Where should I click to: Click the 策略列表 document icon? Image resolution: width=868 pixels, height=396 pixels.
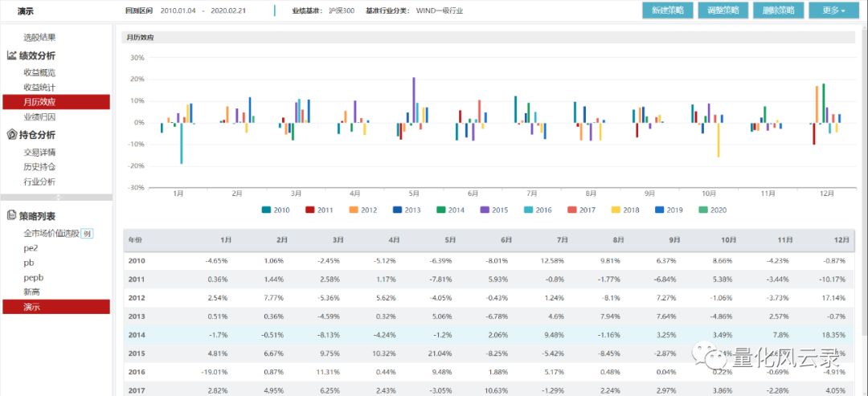12,215
